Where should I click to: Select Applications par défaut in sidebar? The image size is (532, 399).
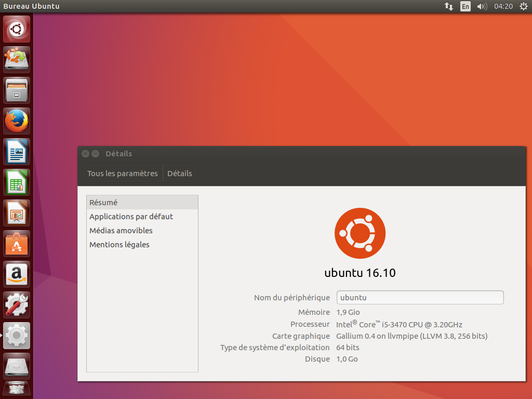tap(131, 217)
